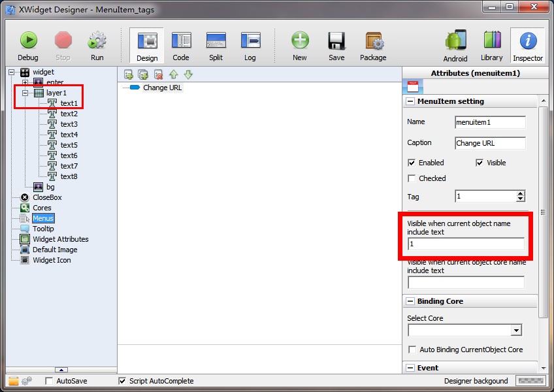The height and width of the screenshot is (392, 554).
Task: Toggle the Checked checkbox
Action: [412, 178]
